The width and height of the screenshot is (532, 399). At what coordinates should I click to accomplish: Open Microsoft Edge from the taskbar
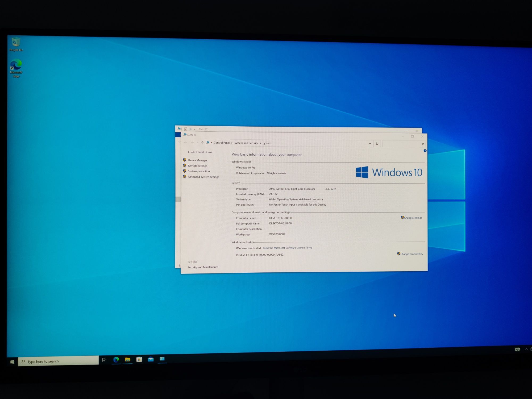click(x=116, y=360)
